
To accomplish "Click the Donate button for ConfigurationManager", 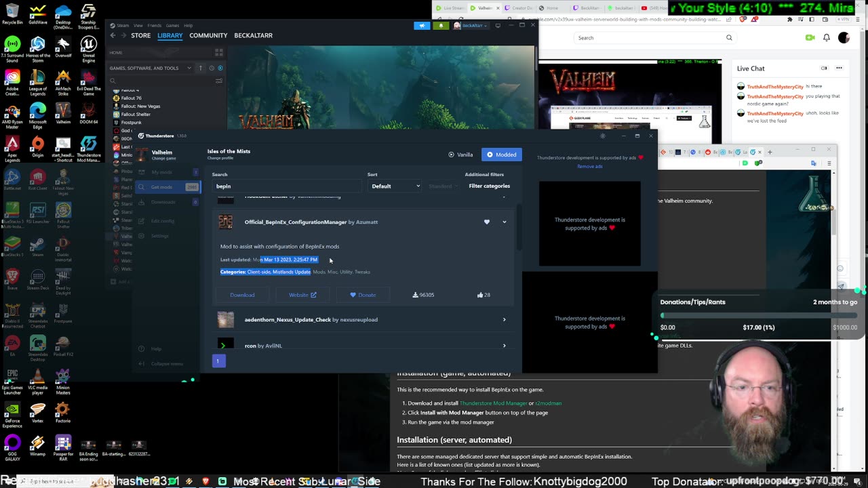I will tap(363, 295).
